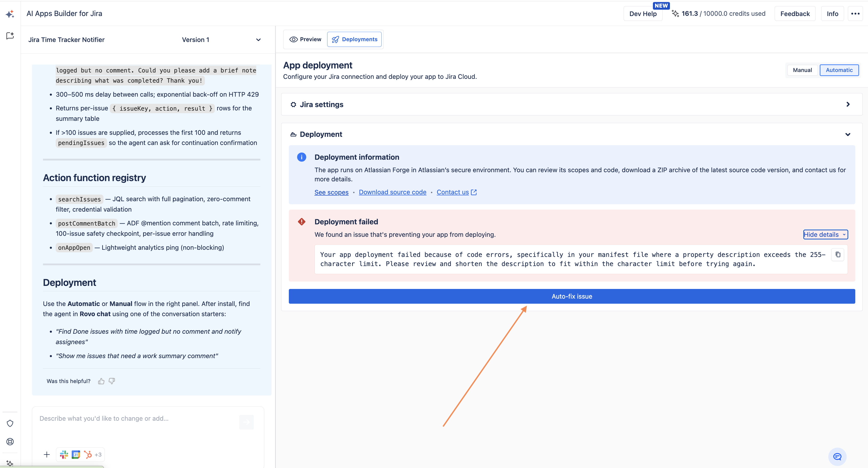Click Download source code link
The image size is (868, 468).
393,192
